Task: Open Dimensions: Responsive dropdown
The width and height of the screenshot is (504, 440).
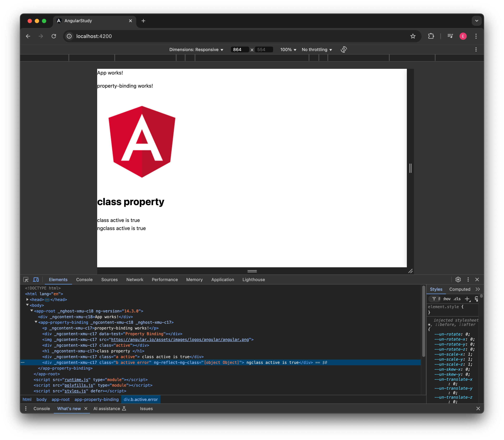Action: pos(196,50)
